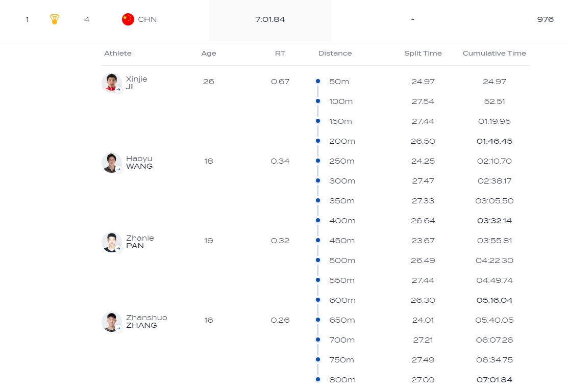This screenshot has height=392, width=568.
Task: Click the 976 points value
Action: point(545,19)
